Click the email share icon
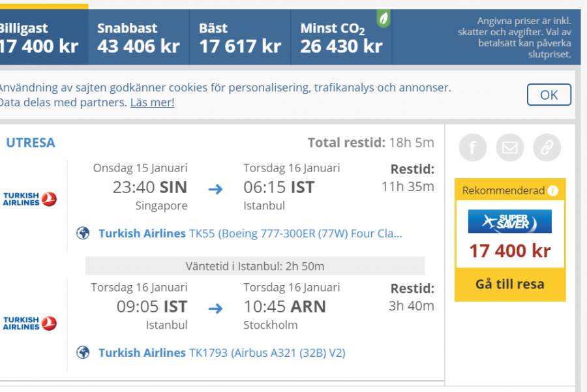The width and height of the screenshot is (587, 392). tap(509, 148)
